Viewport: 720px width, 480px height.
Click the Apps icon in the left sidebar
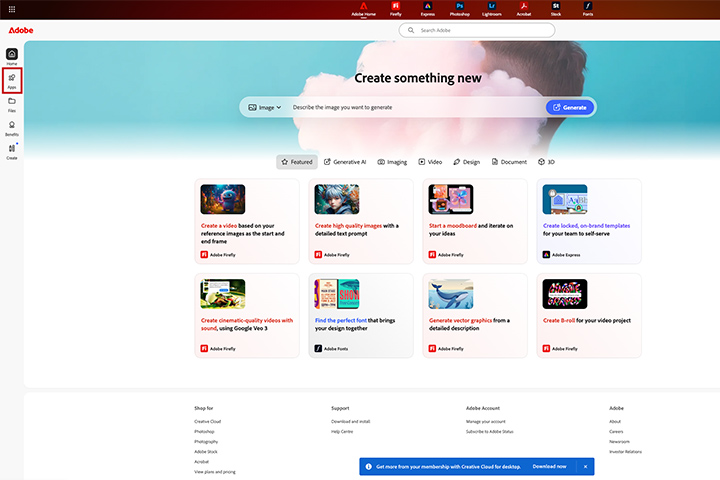pyautogui.click(x=12, y=80)
